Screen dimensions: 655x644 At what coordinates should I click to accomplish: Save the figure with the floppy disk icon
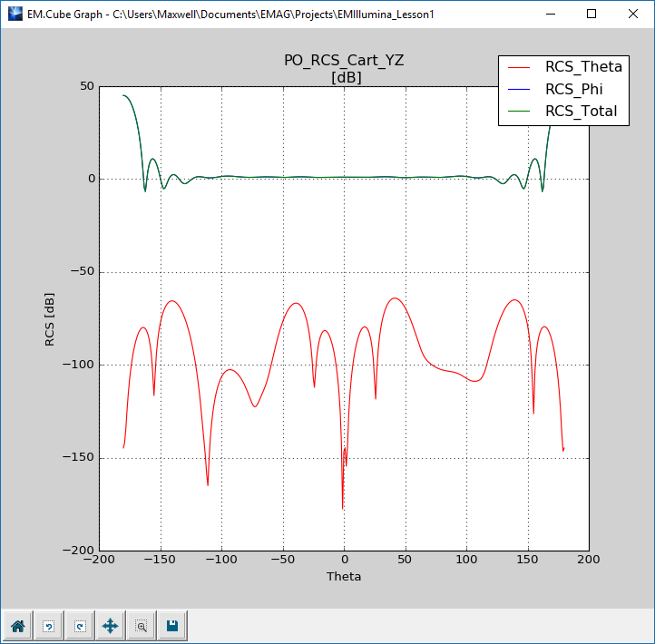(x=172, y=626)
